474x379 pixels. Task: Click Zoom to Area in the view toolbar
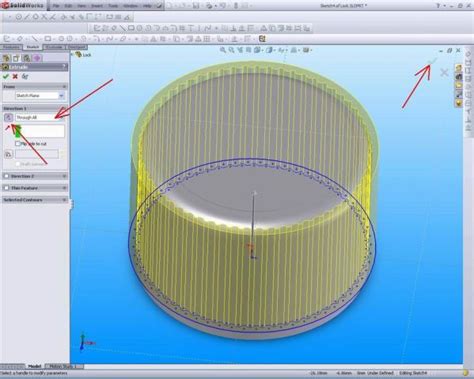coord(231,50)
